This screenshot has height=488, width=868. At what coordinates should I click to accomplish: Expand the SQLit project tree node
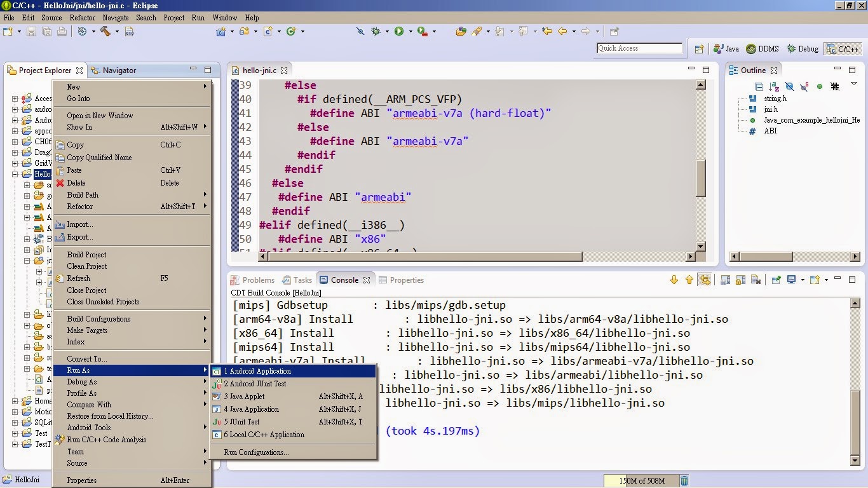15,423
